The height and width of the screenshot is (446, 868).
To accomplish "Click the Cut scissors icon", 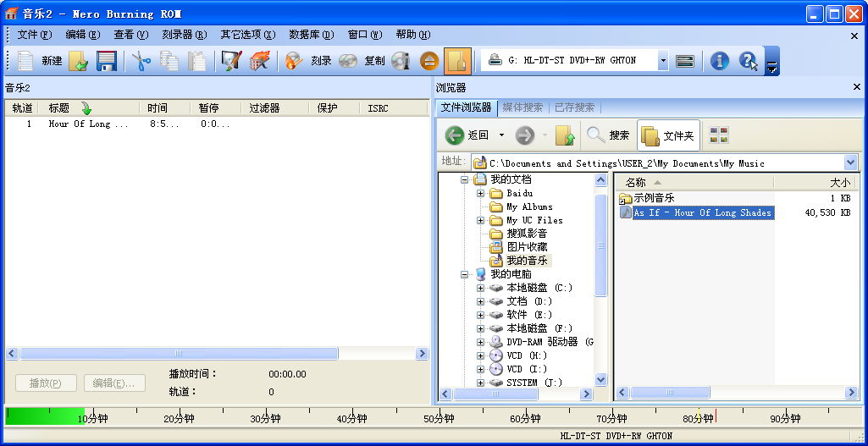I will point(141,61).
